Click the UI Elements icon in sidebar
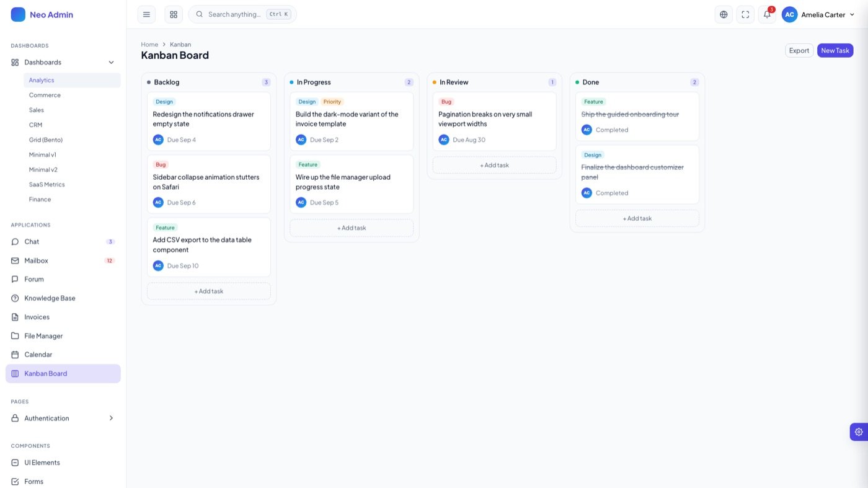 tap(15, 463)
